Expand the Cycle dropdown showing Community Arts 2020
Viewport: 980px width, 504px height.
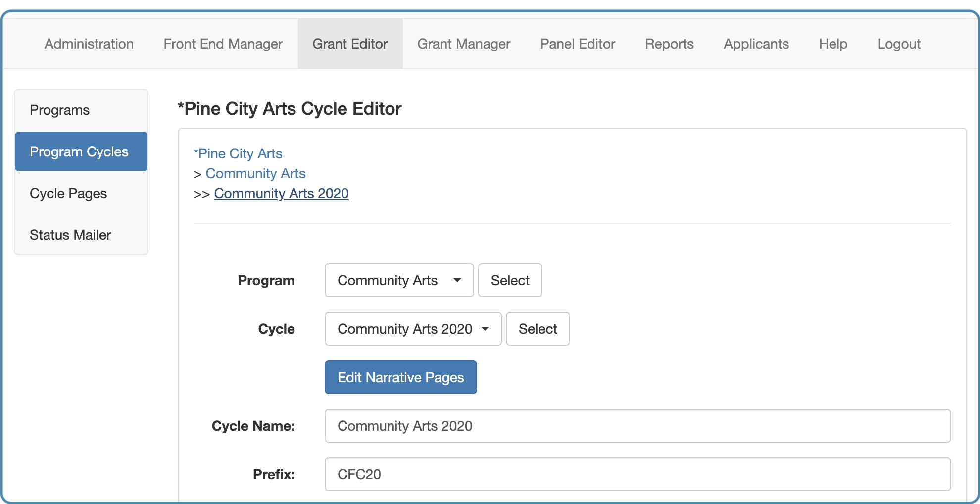click(x=413, y=329)
